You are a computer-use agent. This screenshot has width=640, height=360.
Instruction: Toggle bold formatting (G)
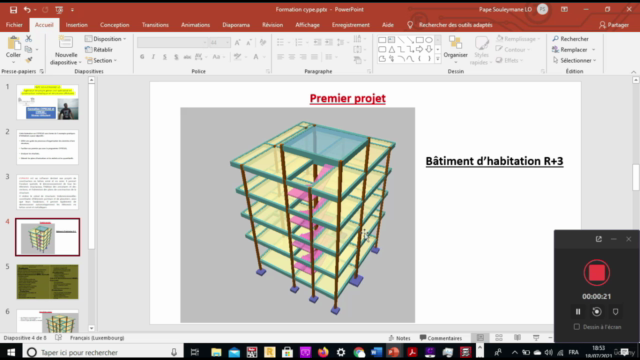142,57
